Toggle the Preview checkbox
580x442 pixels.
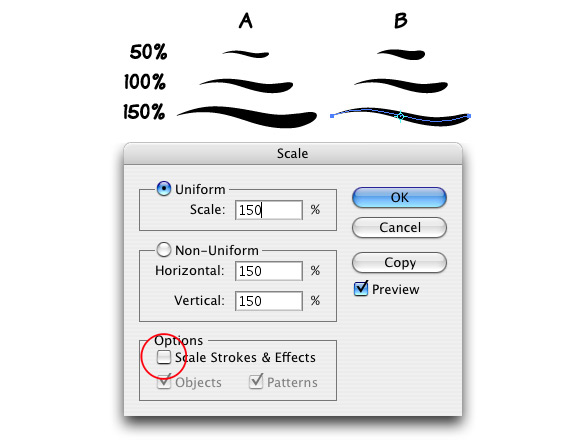pos(361,289)
